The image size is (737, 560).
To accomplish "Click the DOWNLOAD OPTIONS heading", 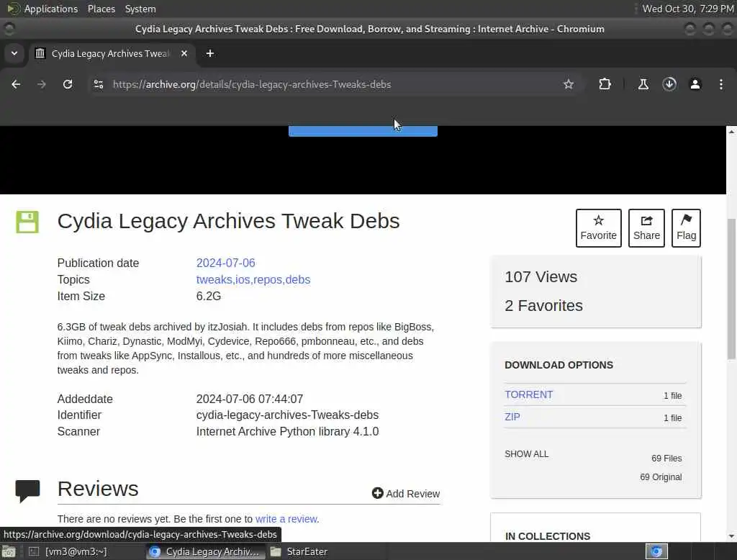I will click(559, 365).
